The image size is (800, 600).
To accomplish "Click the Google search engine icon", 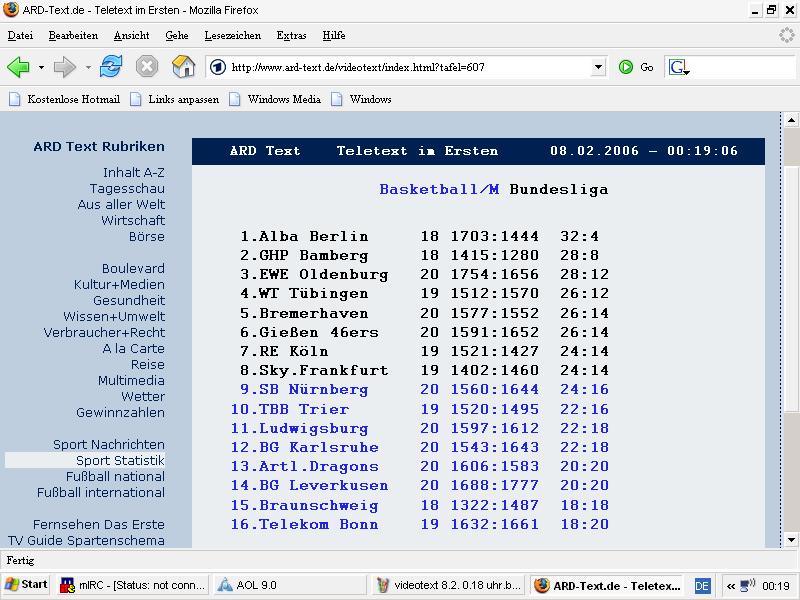I will 679,67.
